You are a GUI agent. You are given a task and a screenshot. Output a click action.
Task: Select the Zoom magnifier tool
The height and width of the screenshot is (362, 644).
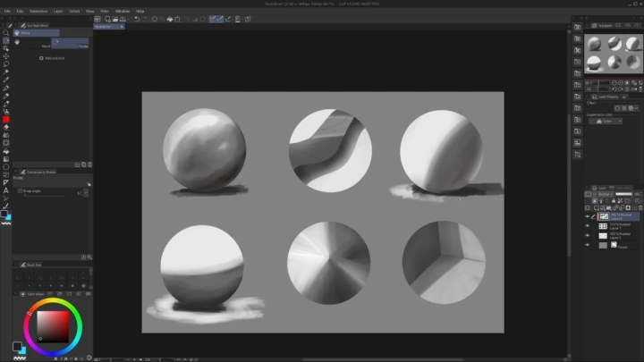6,33
